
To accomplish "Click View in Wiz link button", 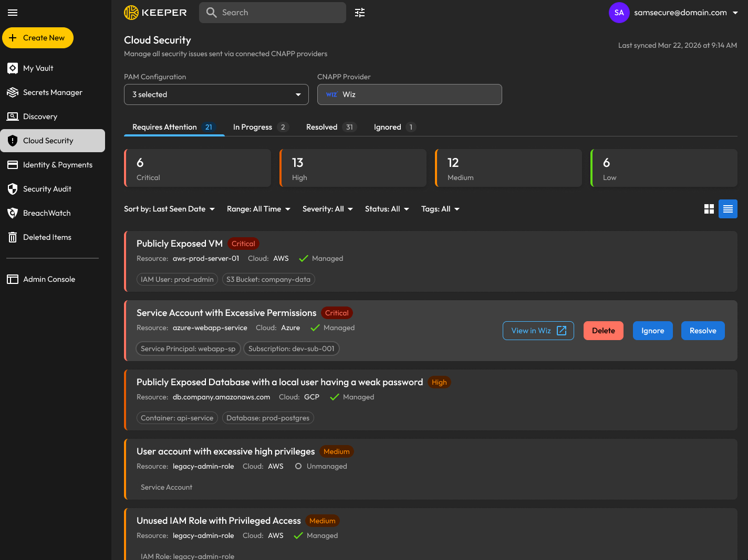I will click(538, 331).
